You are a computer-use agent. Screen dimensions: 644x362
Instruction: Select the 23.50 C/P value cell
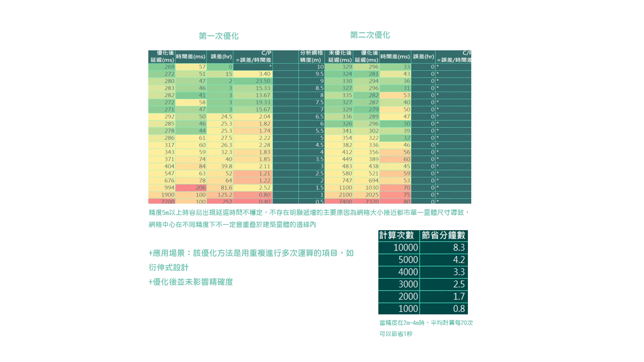[253, 81]
